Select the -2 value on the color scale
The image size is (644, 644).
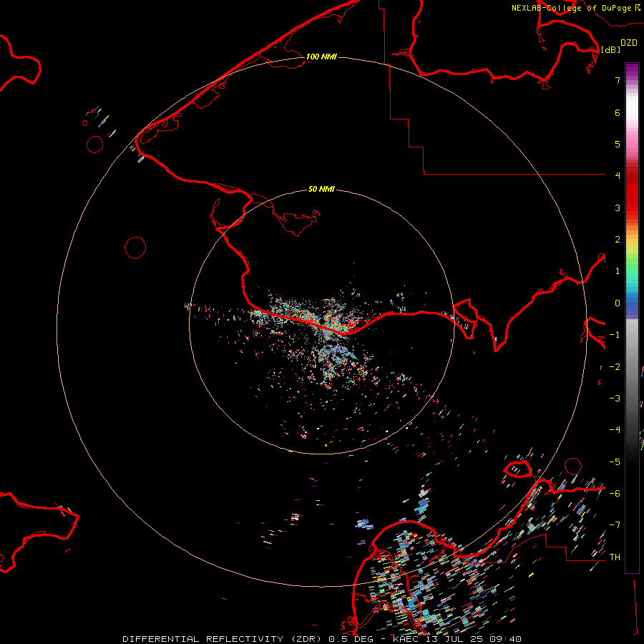[615, 367]
